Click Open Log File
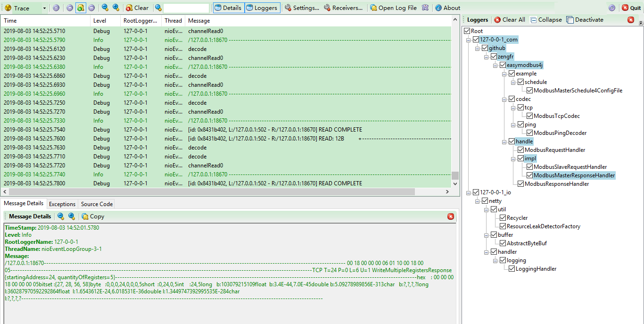644x324 pixels. tap(394, 8)
